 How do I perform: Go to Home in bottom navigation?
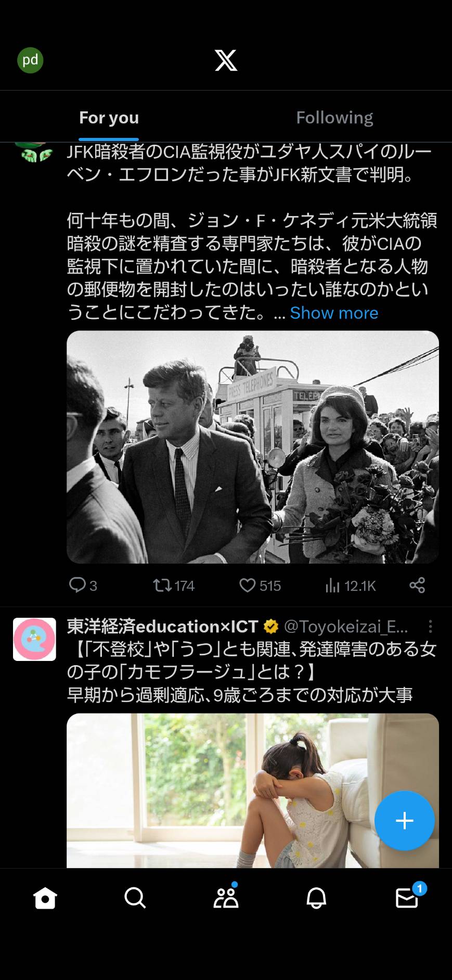[x=45, y=898]
